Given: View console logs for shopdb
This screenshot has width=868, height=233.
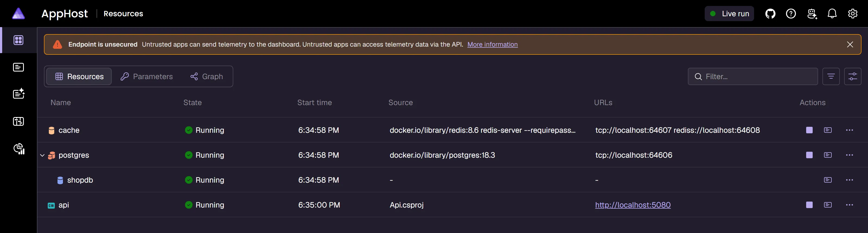Looking at the screenshot, I should click(x=828, y=180).
